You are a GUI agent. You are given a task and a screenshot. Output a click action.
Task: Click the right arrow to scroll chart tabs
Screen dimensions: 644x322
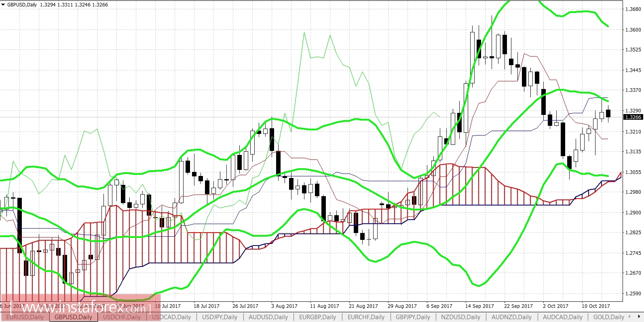(x=639, y=317)
